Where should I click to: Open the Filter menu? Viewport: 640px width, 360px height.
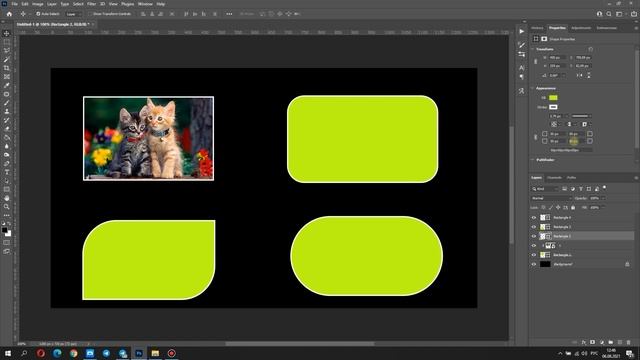pos(91,4)
